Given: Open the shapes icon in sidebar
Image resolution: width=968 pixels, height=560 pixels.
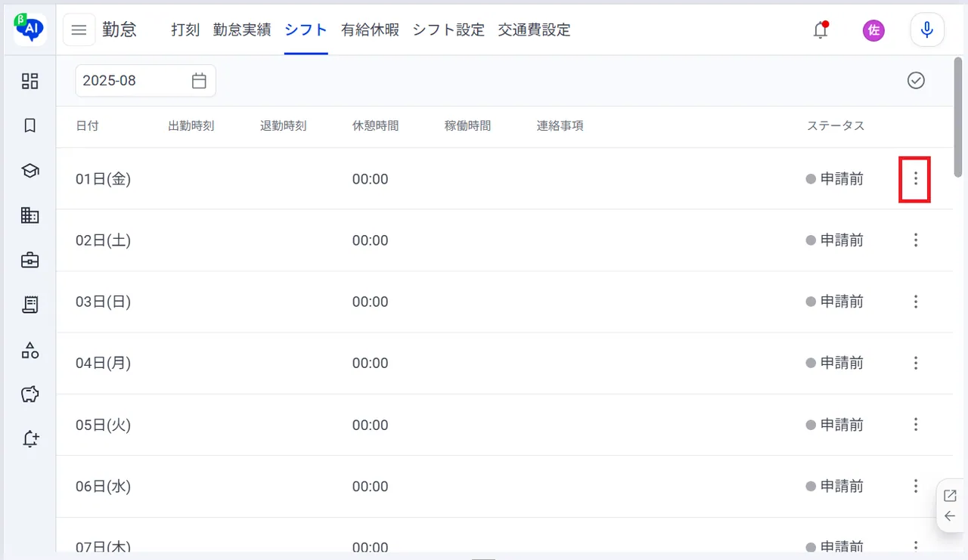Looking at the screenshot, I should pyautogui.click(x=29, y=350).
